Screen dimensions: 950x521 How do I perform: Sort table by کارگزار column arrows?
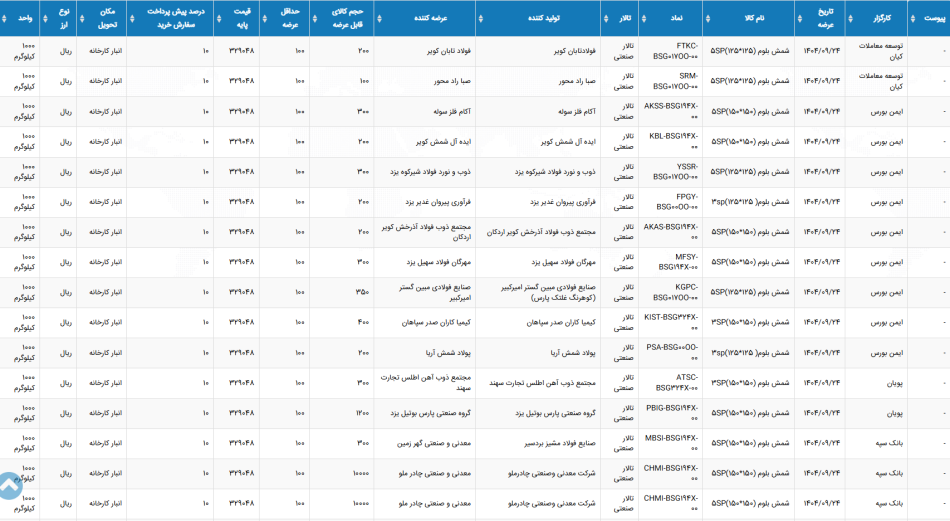click(850, 18)
